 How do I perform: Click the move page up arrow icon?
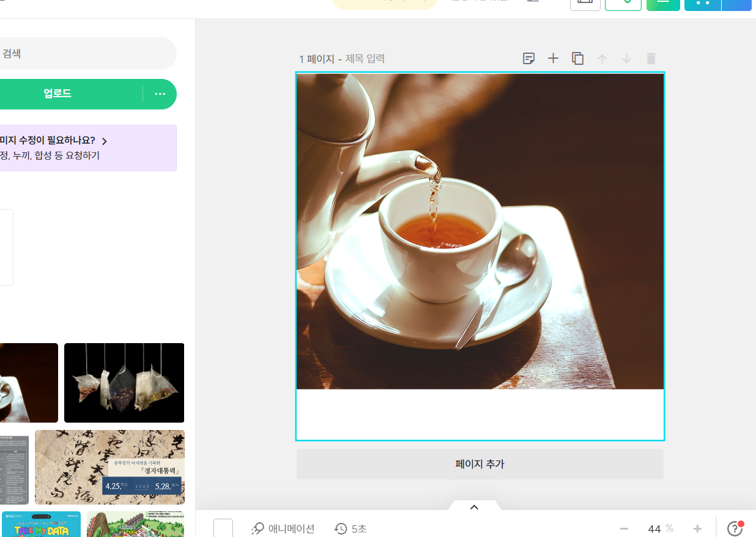coord(602,58)
